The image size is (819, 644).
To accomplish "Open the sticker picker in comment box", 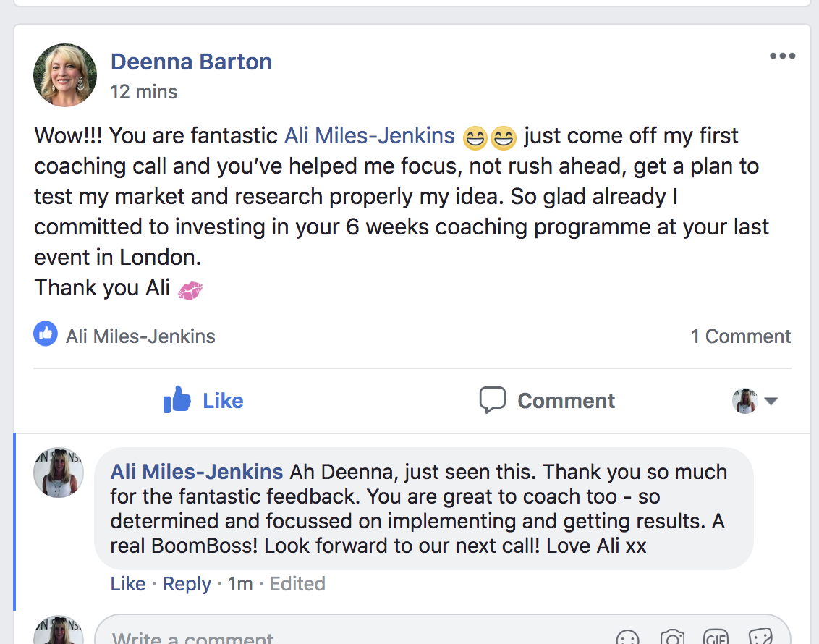I will point(760,638).
